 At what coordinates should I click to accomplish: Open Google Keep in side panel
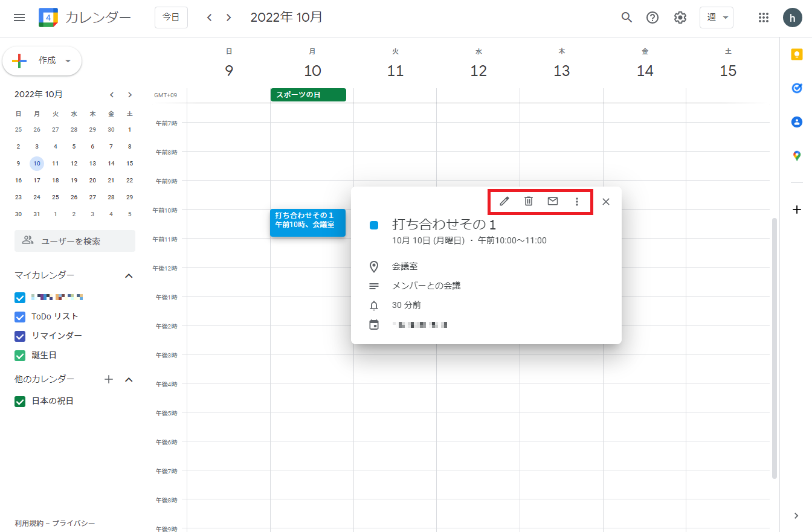[x=796, y=55]
